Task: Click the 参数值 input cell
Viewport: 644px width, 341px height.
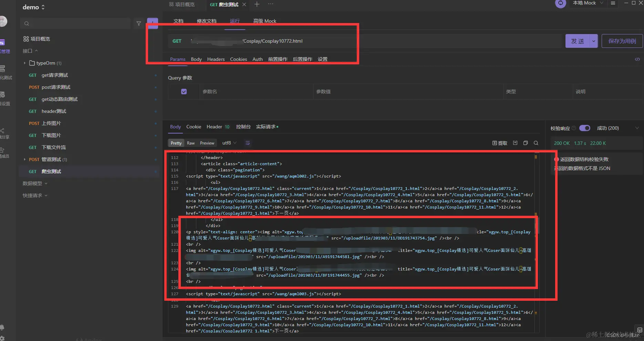Action: [x=408, y=92]
